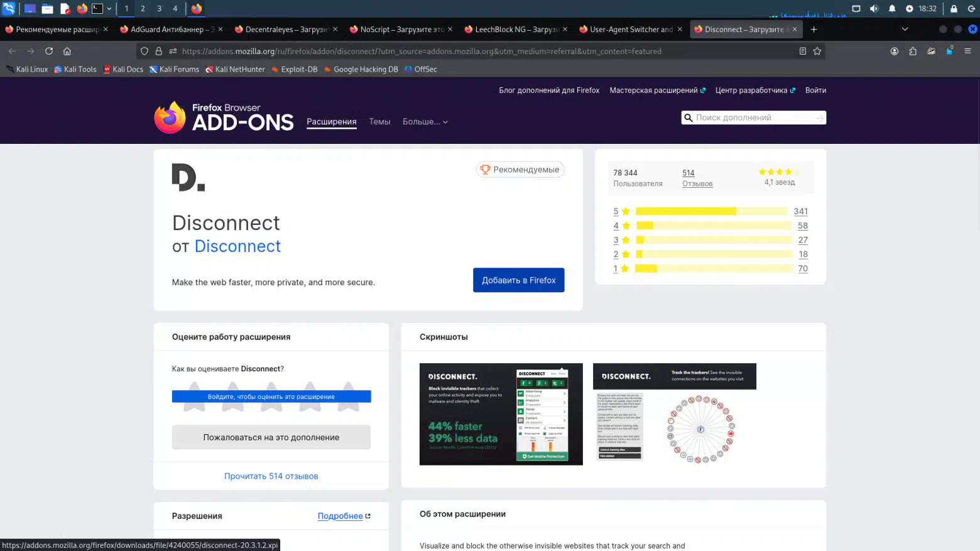Viewport: 980px width, 551px height.
Task: Open the file manager from the panel
Action: point(47,9)
